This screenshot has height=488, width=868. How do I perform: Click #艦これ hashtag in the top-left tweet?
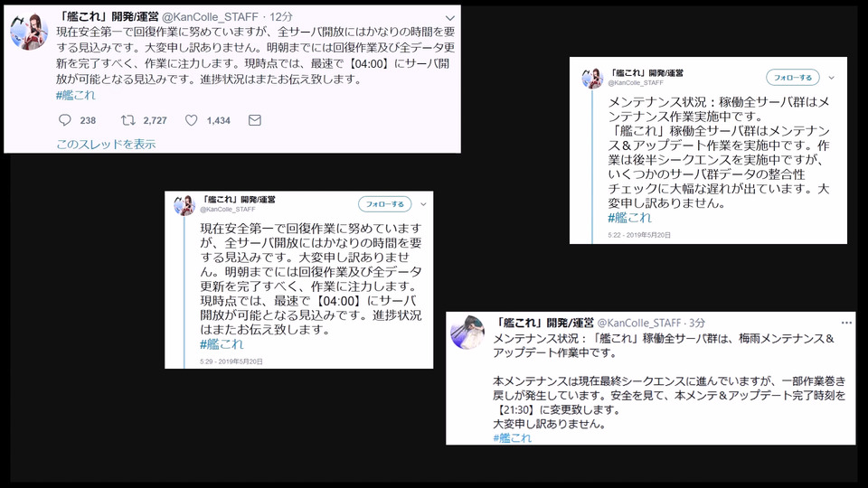click(x=76, y=95)
